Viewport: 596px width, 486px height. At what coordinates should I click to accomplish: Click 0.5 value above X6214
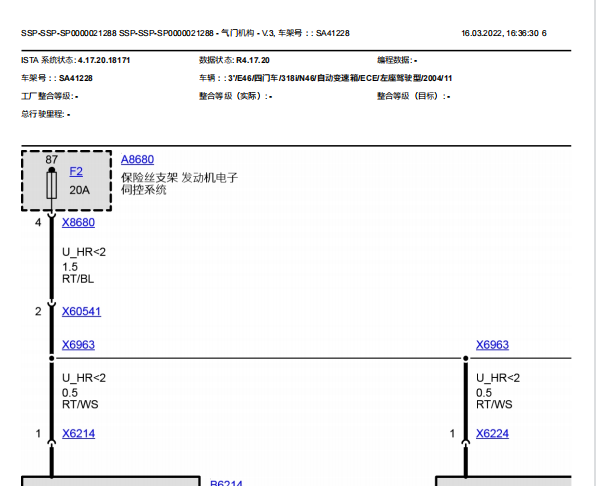pyautogui.click(x=70, y=393)
